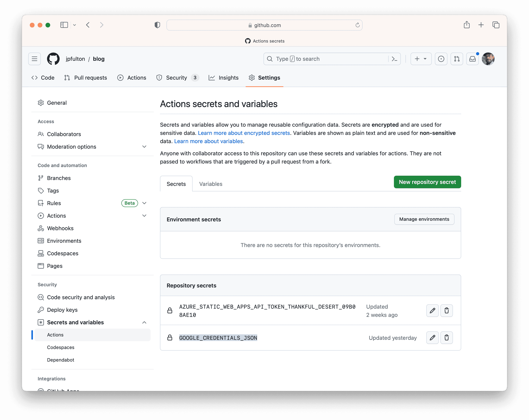Switch to the Code tab
529x420 pixels.
click(43, 78)
